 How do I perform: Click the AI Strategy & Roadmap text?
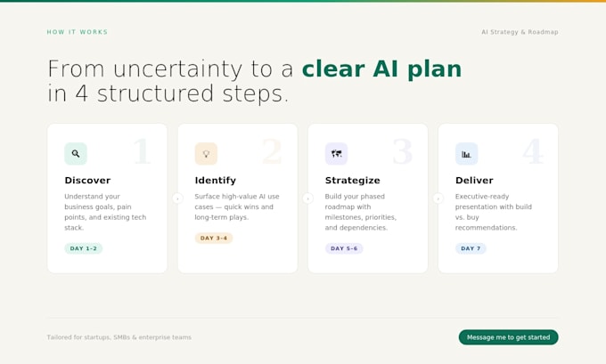click(x=520, y=32)
